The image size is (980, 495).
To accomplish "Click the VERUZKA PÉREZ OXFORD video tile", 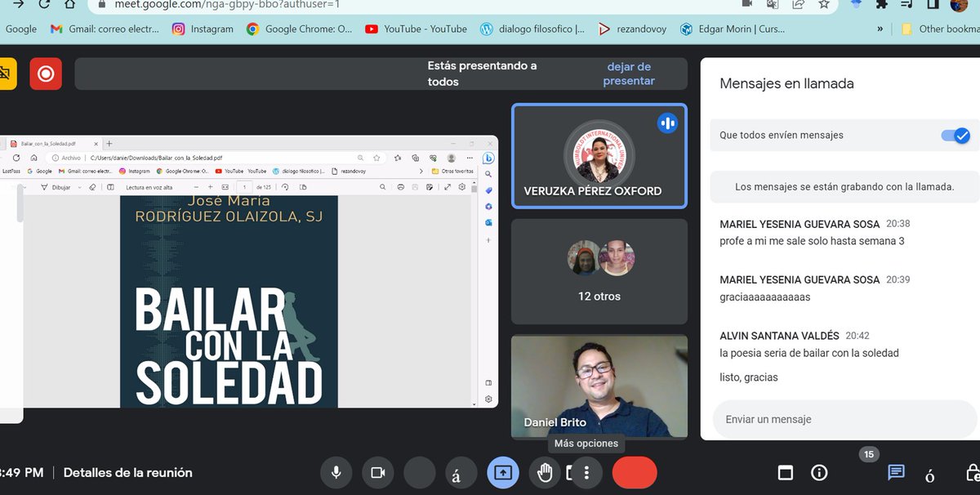I will coord(599,156).
